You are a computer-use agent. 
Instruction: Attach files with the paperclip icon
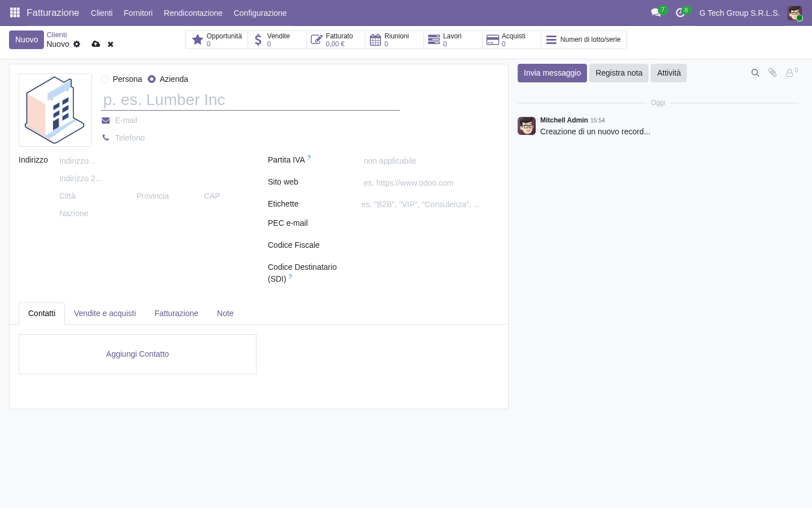tap(773, 73)
